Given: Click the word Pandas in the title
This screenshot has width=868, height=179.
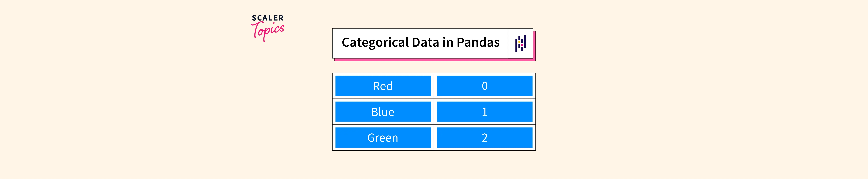Looking at the screenshot, I should [478, 43].
